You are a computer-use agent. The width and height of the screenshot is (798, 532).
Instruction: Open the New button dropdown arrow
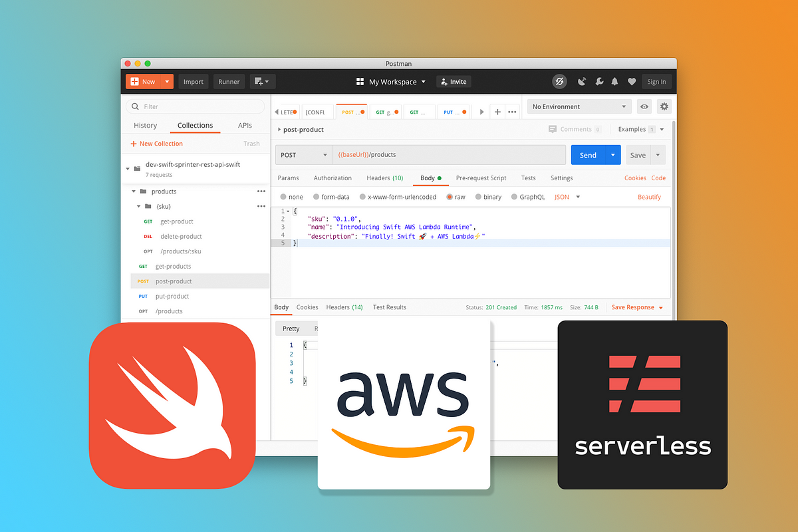[167, 82]
